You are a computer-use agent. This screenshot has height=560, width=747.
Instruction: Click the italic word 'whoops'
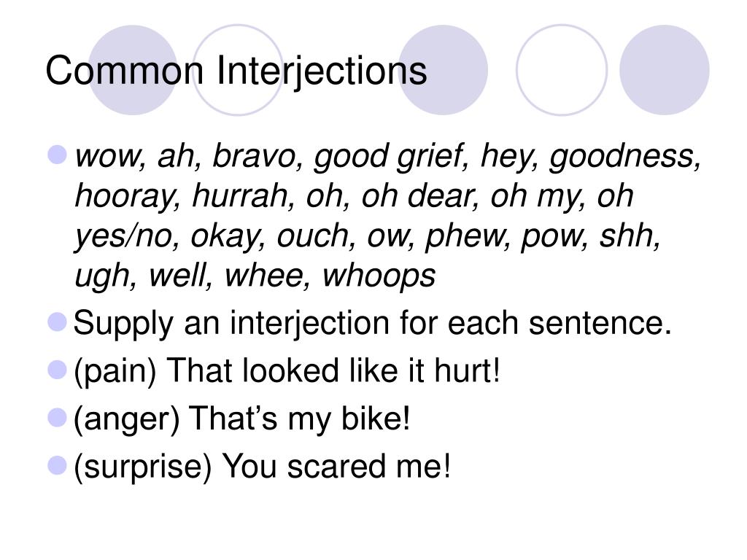point(379,276)
